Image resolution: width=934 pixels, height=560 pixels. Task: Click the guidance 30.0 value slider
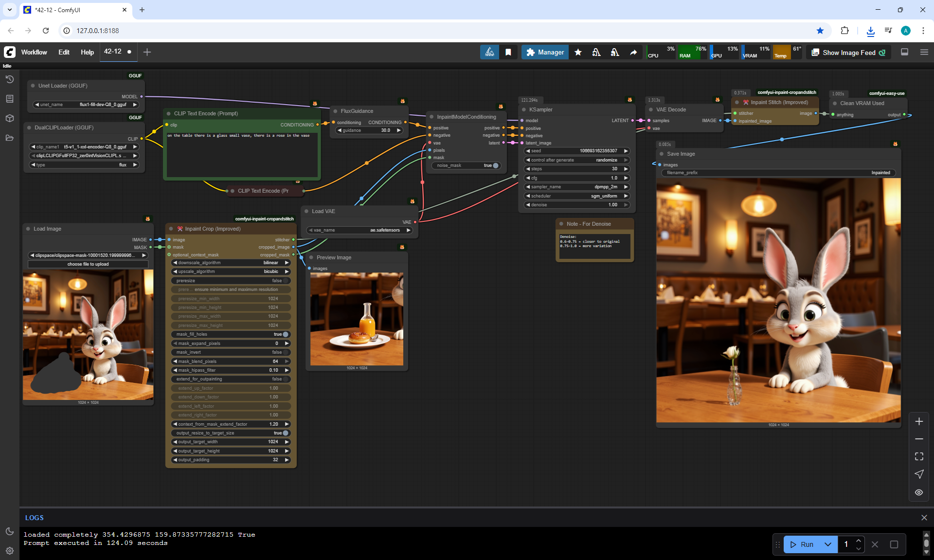[370, 130]
